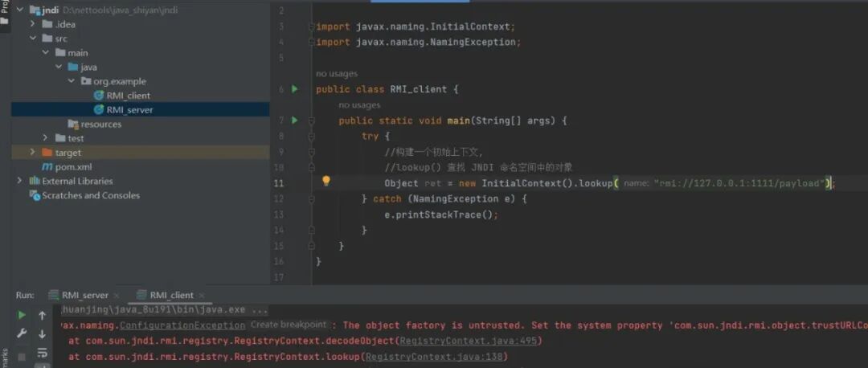
Task: Place cursor on rmi://127.0.0.1:1111/payload string
Action: pos(739,183)
